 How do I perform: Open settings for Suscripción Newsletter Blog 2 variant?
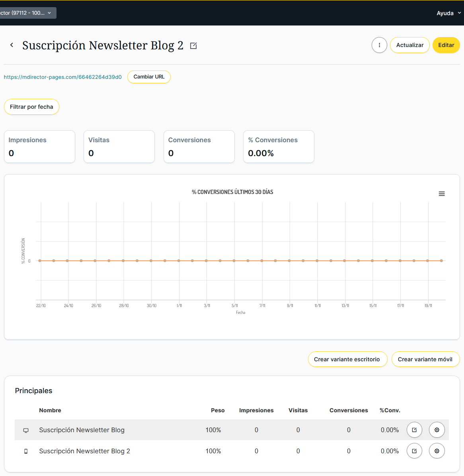437,451
